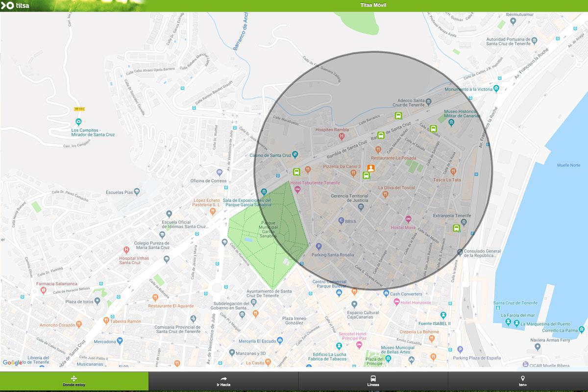Click the orange current location person marker

point(371,169)
